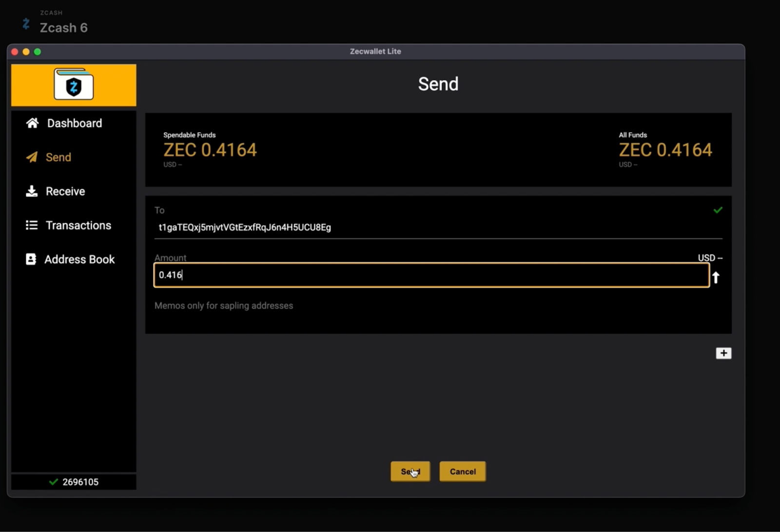Click Spendable Funds ZEC 0.4164 value
This screenshot has width=780, height=532.
tap(210, 150)
